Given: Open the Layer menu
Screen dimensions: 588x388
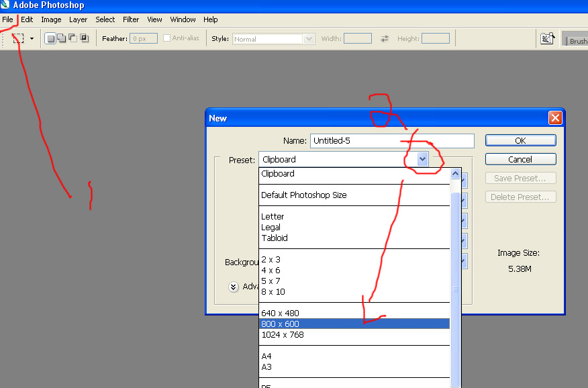Looking at the screenshot, I should tap(78, 19).
